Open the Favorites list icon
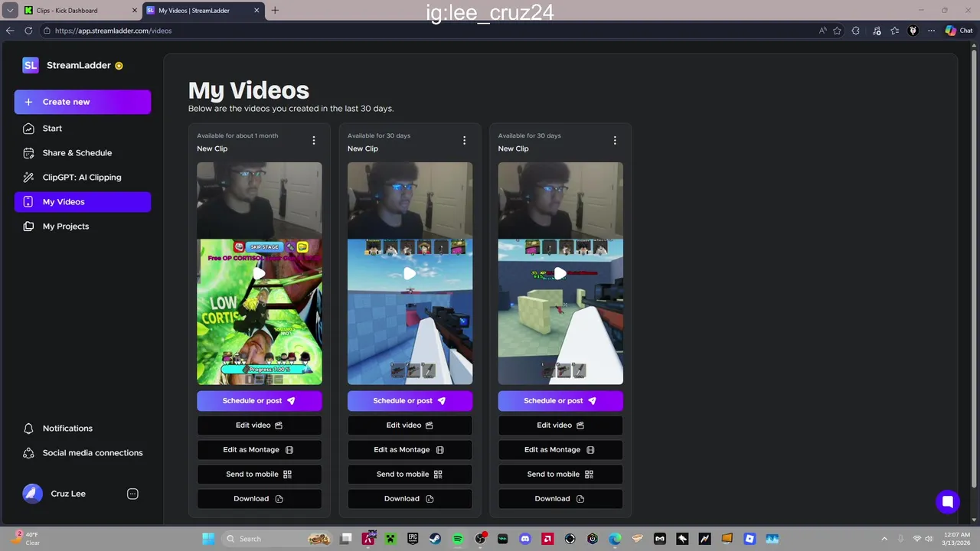The image size is (980, 551). 894,31
